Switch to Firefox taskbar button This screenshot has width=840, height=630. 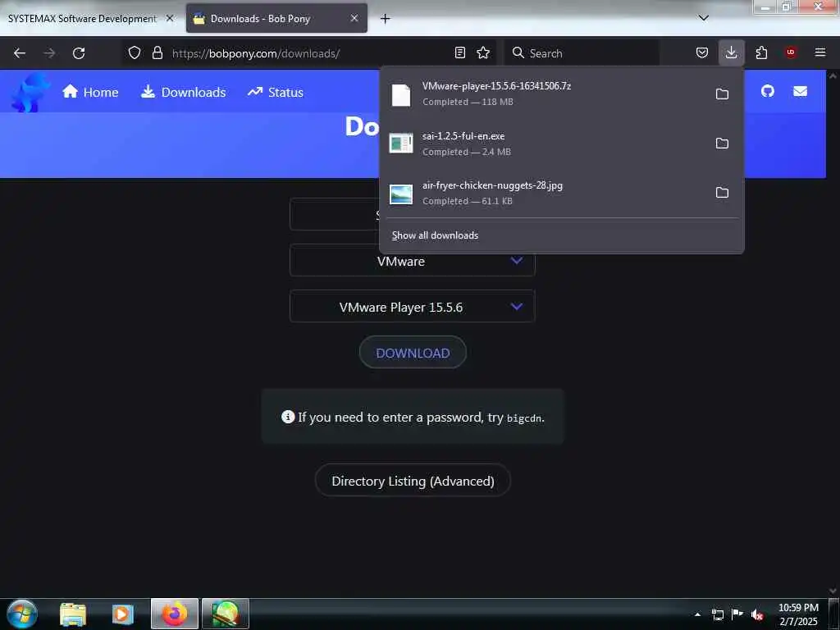coord(175,614)
